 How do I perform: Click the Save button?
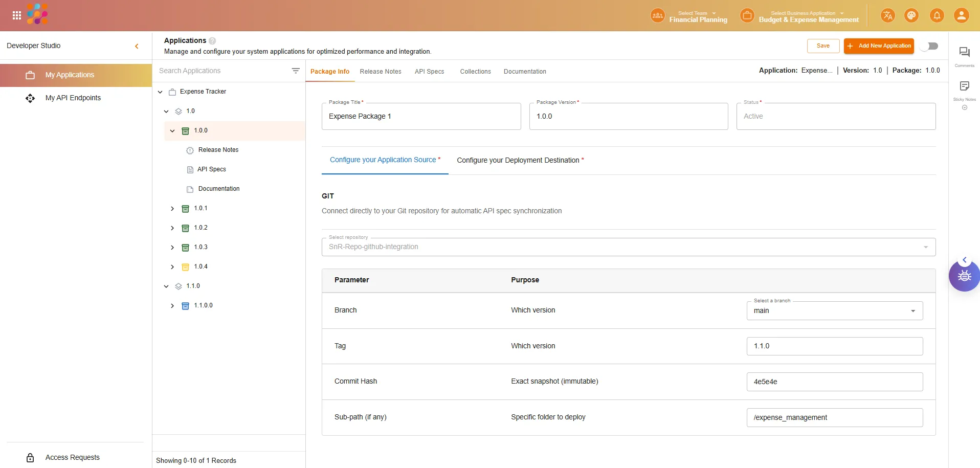pos(823,46)
